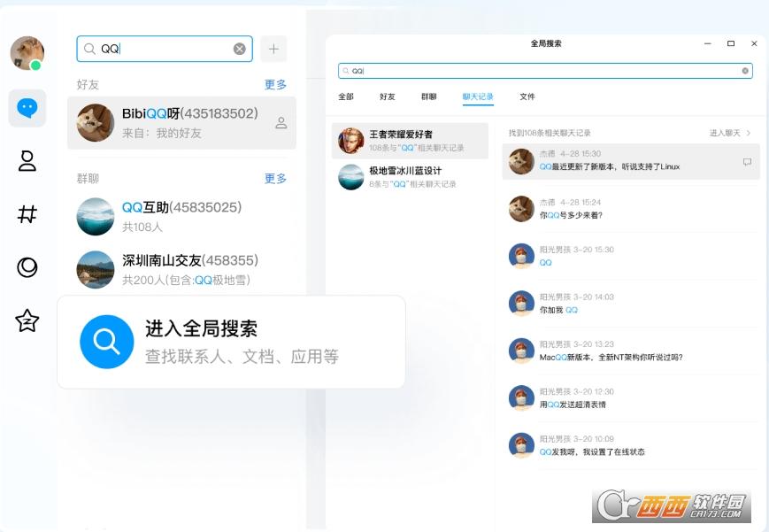Open message 'QQ发我呀，我设置了在线状态'
The width and height of the screenshot is (769, 532).
pyautogui.click(x=631, y=445)
